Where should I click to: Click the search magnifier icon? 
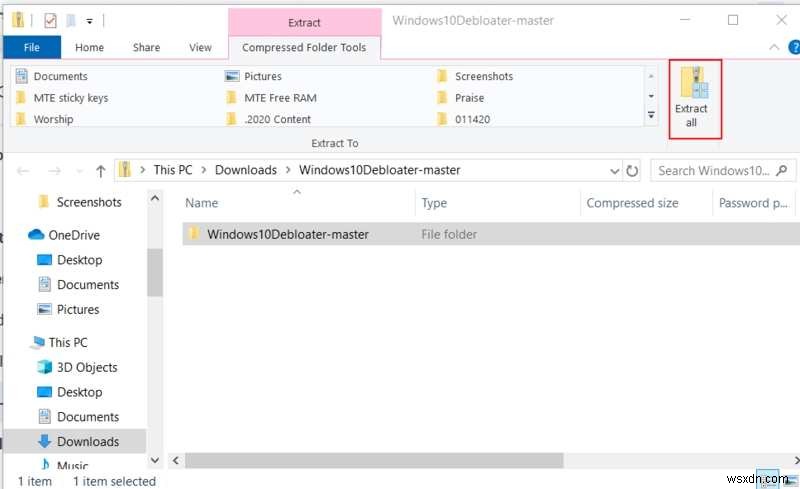pyautogui.click(x=782, y=170)
